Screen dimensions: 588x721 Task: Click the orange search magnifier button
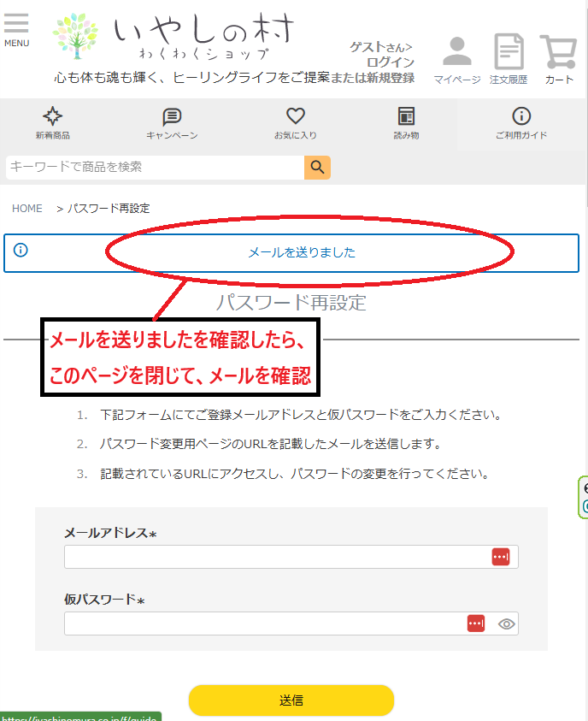(x=317, y=168)
